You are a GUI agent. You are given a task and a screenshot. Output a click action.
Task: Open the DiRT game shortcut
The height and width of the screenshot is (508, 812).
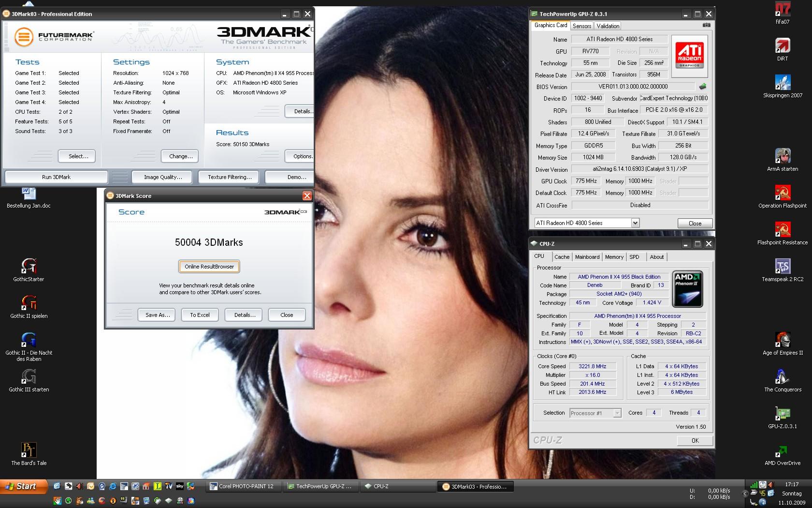click(x=782, y=46)
